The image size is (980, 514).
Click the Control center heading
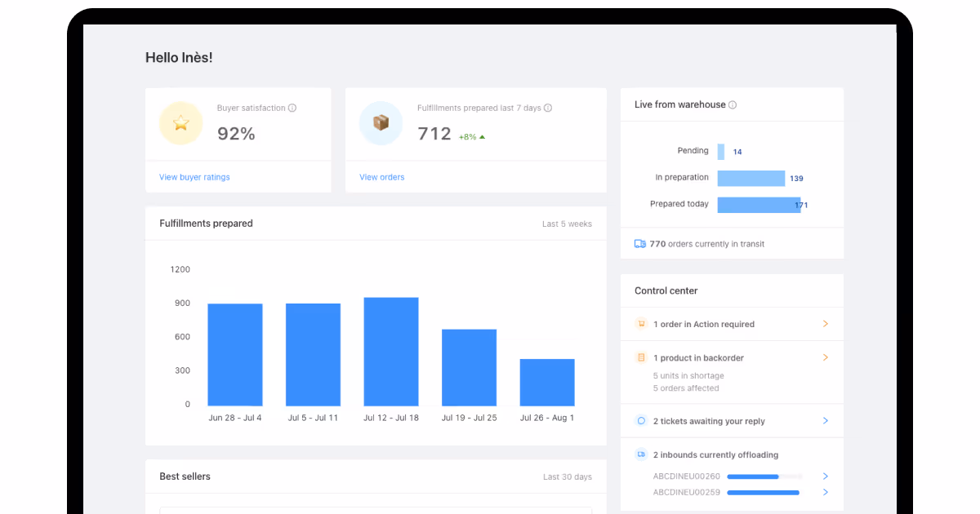666,290
